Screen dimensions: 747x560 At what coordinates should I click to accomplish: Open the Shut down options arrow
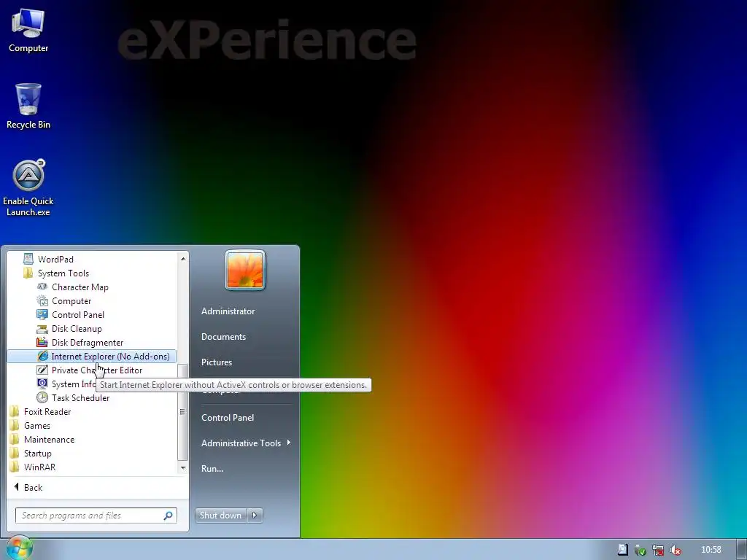click(x=255, y=516)
